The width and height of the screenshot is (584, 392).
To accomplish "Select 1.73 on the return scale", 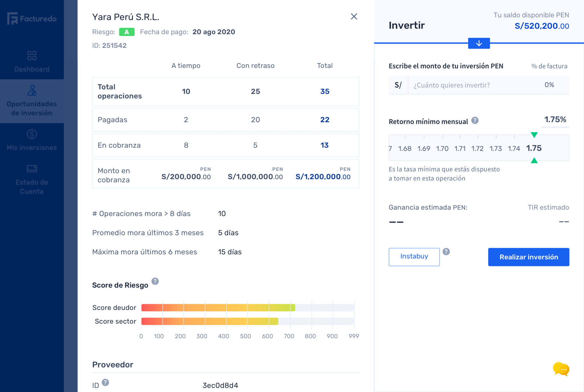I will 496,148.
